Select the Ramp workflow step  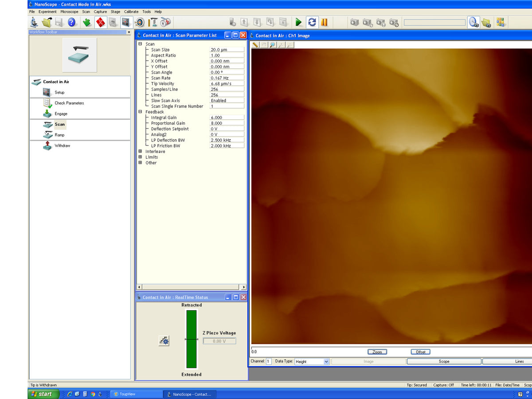click(59, 135)
